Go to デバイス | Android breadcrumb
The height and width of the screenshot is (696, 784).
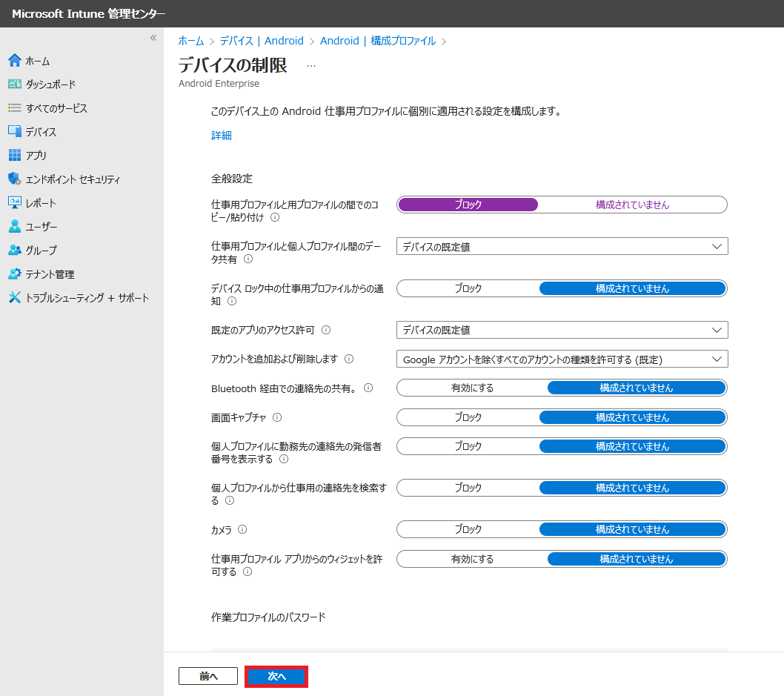(x=262, y=41)
